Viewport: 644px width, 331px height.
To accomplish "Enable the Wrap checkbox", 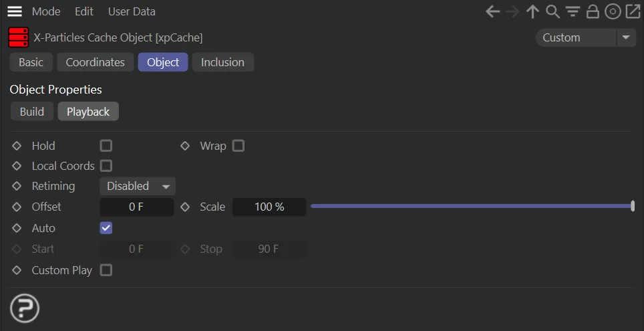I will pyautogui.click(x=238, y=146).
